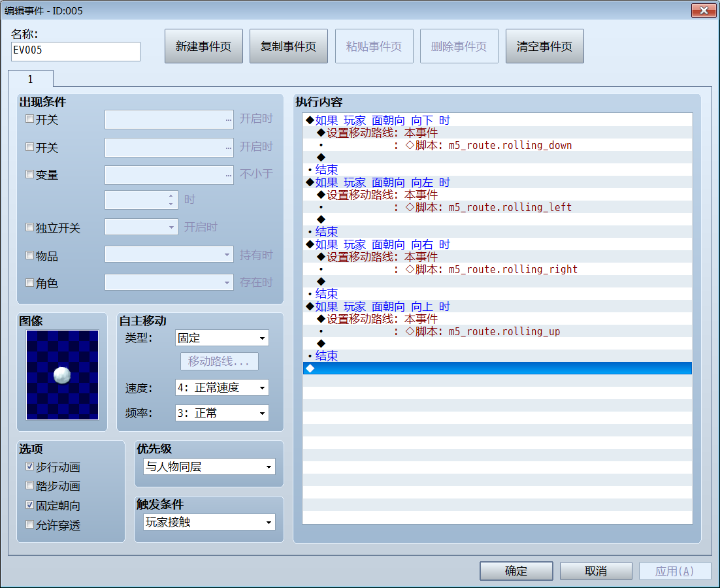Check the 踏步动画 option
Viewport: 720px width, 588px height.
point(30,485)
